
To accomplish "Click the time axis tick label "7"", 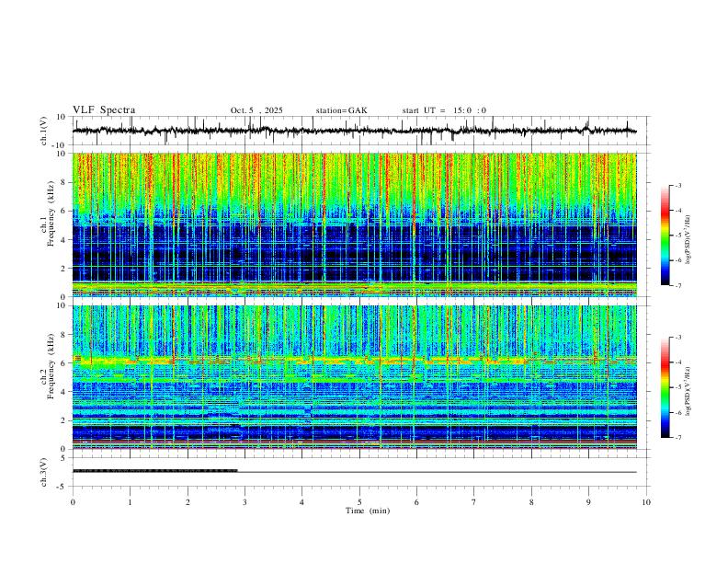I will coord(474,502).
